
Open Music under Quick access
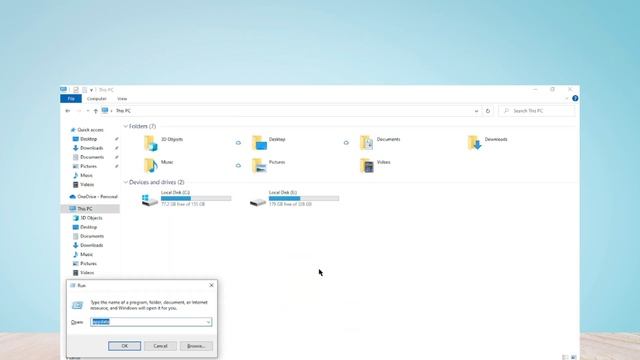[x=83, y=175]
